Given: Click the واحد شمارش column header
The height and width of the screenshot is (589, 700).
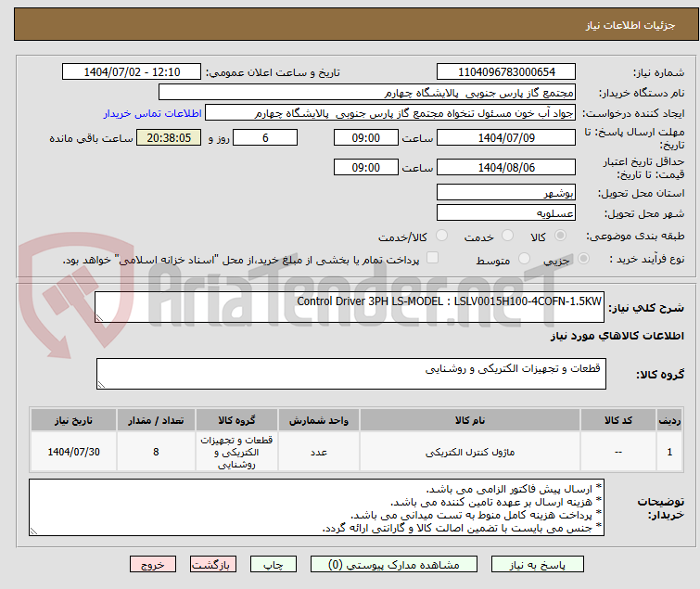Looking at the screenshot, I should tap(319, 420).
